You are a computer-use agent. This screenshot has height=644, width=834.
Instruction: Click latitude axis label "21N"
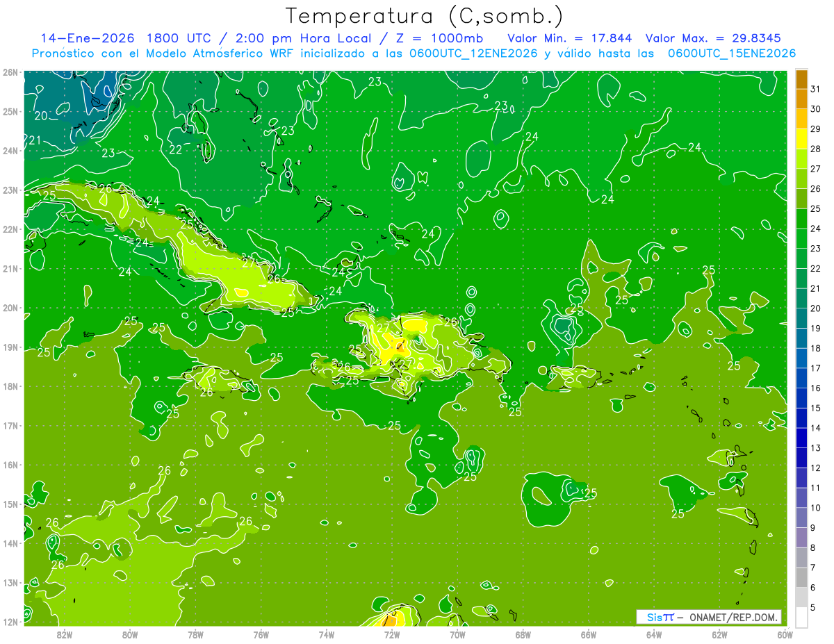[x=10, y=269]
